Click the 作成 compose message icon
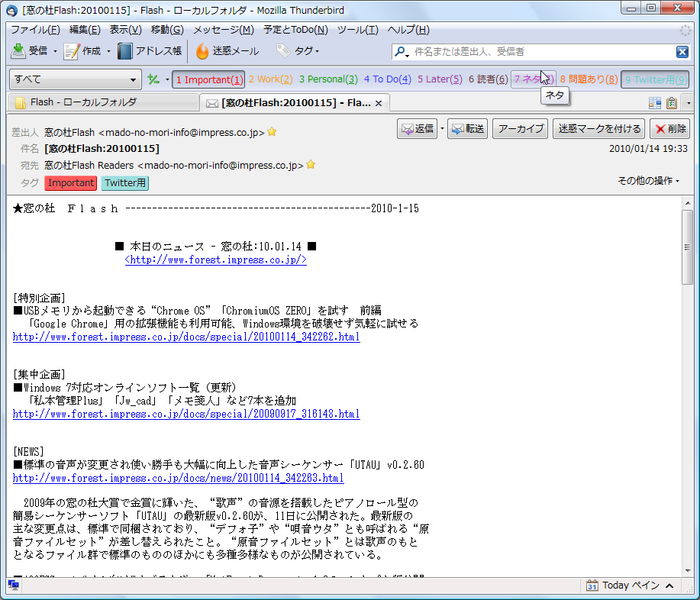This screenshot has height=600, width=700. pos(73,51)
